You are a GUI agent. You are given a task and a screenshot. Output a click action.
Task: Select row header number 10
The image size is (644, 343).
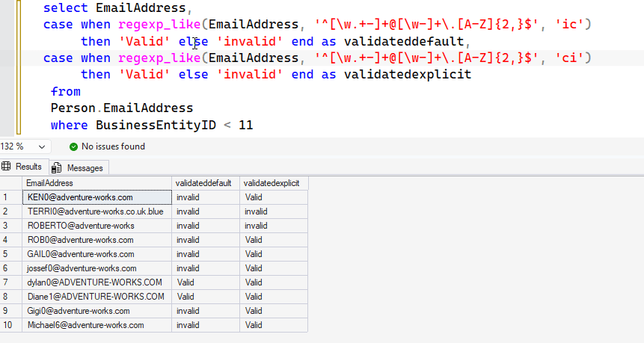coord(11,325)
